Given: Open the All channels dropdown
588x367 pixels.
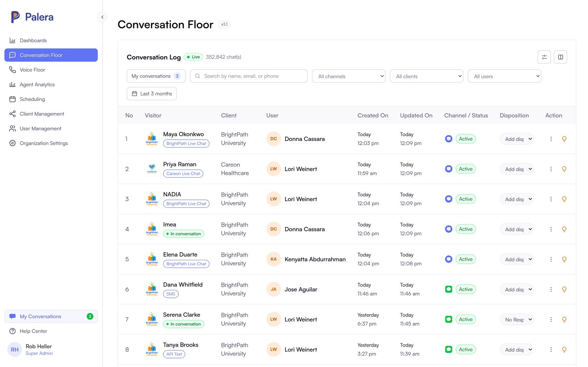Looking at the screenshot, I should (349, 76).
